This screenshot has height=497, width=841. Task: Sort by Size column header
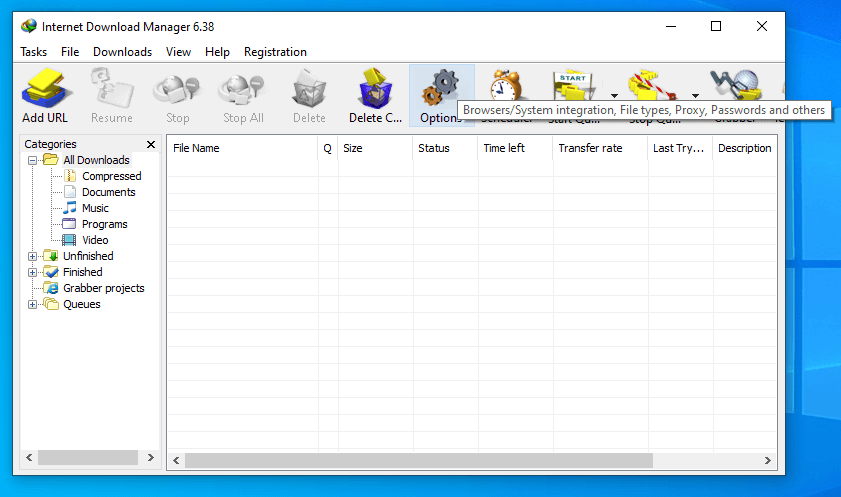pyautogui.click(x=375, y=148)
